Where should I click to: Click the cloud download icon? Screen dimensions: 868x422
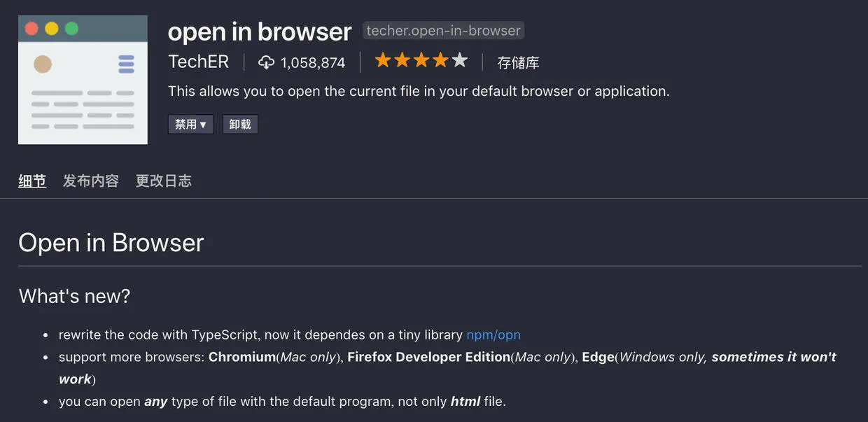pos(266,62)
